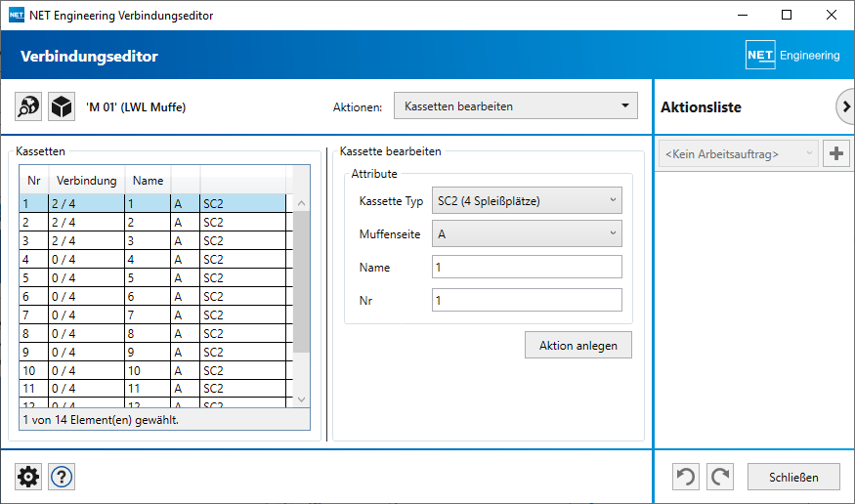Image resolution: width=855 pixels, height=504 pixels.
Task: Click into the Name input field
Action: pyautogui.click(x=527, y=267)
